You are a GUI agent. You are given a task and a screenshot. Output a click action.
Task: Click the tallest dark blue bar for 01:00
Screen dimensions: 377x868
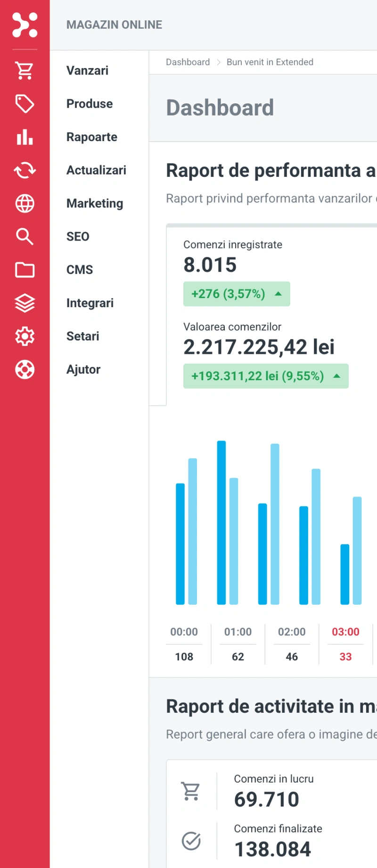[x=221, y=523]
